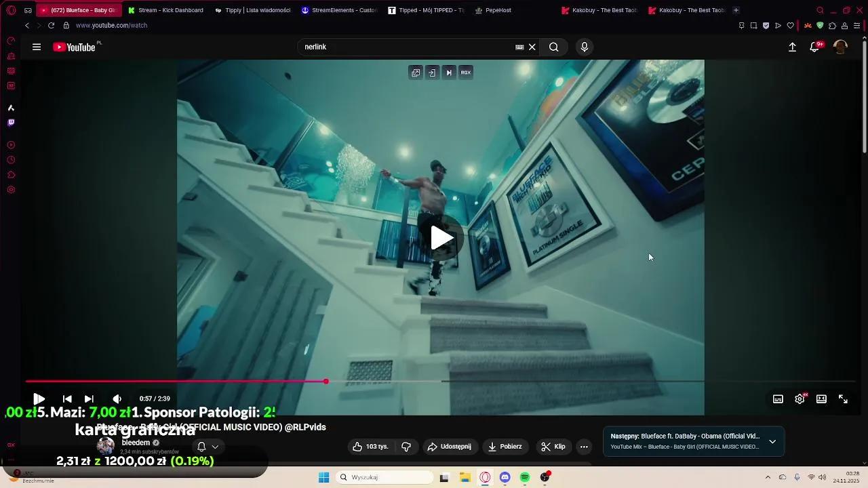Open a new browser tab with plus
This screenshot has width=868, height=488.
coord(736,10)
